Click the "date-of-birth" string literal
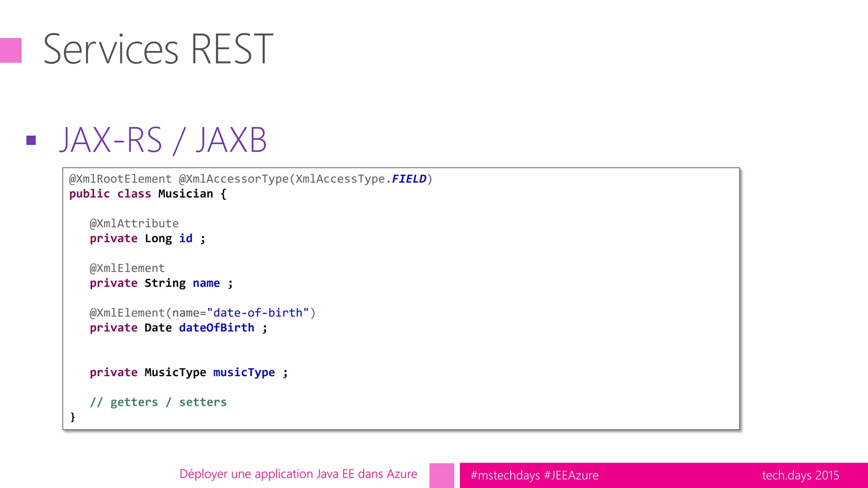 [258, 313]
